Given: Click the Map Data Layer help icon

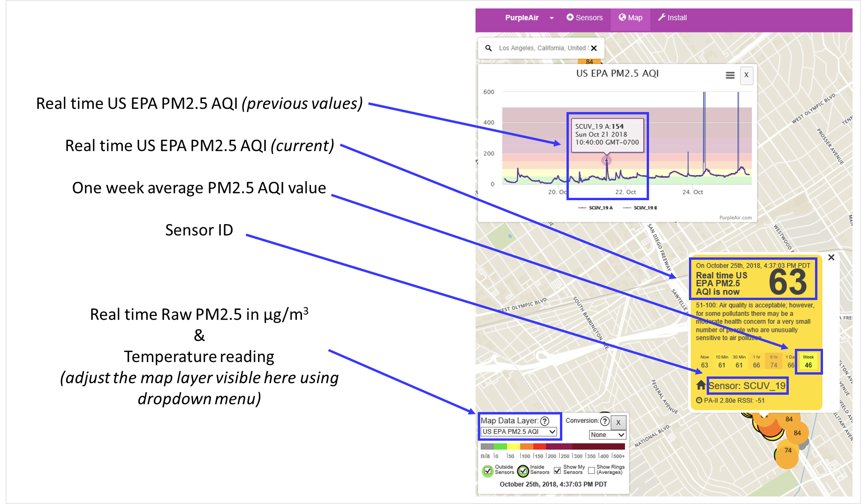Looking at the screenshot, I should click(544, 421).
